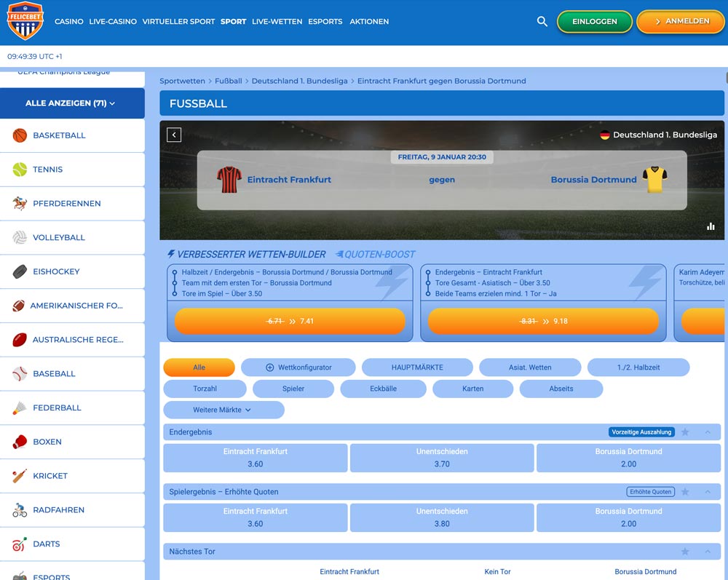The height and width of the screenshot is (580, 728).
Task: Favorite Spielergebnis Erhöhte Quoten star
Action: [685, 492]
